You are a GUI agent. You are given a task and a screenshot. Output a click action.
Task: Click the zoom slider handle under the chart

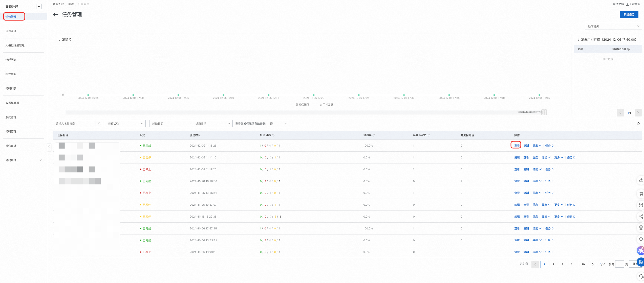coord(544,112)
